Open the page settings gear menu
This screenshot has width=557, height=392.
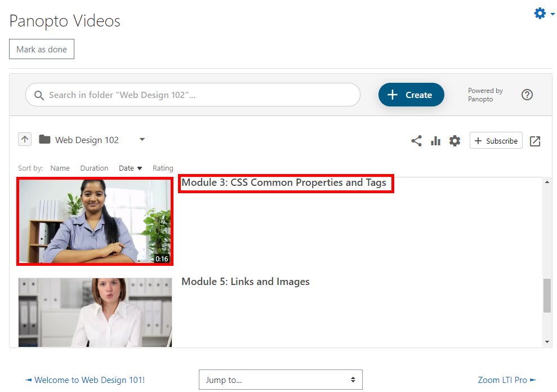click(543, 14)
